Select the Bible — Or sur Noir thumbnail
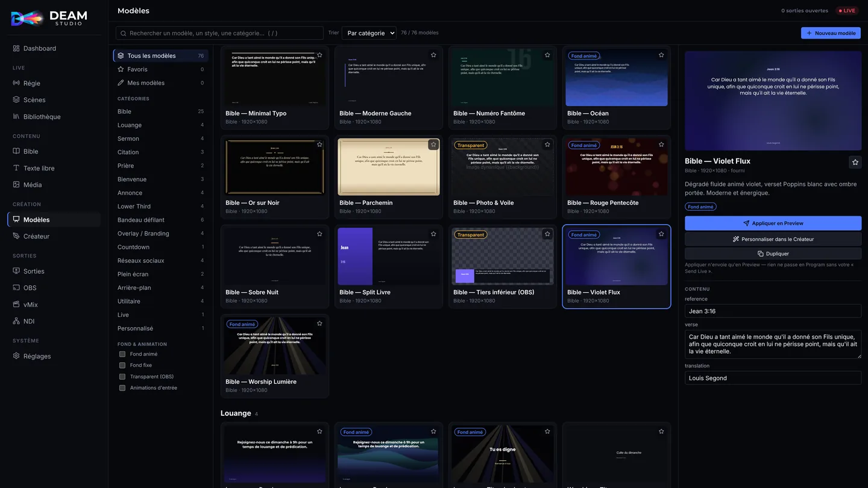This screenshot has height=488, width=868. (x=275, y=167)
